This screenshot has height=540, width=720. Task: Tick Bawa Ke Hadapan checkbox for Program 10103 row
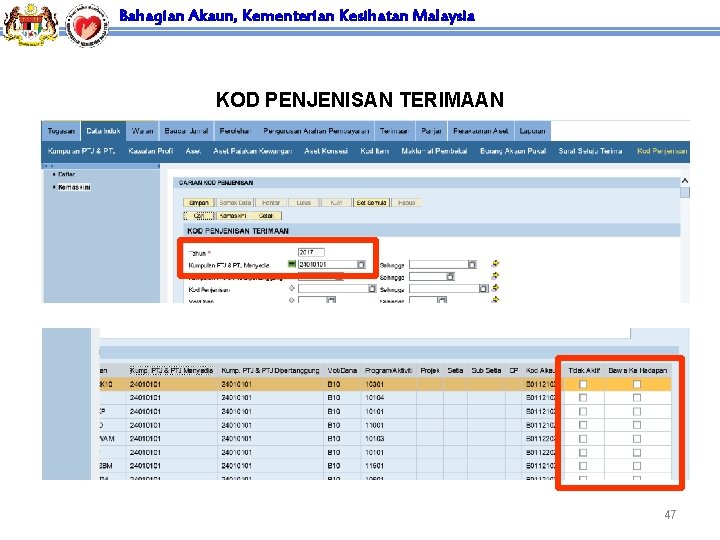pyautogui.click(x=637, y=439)
